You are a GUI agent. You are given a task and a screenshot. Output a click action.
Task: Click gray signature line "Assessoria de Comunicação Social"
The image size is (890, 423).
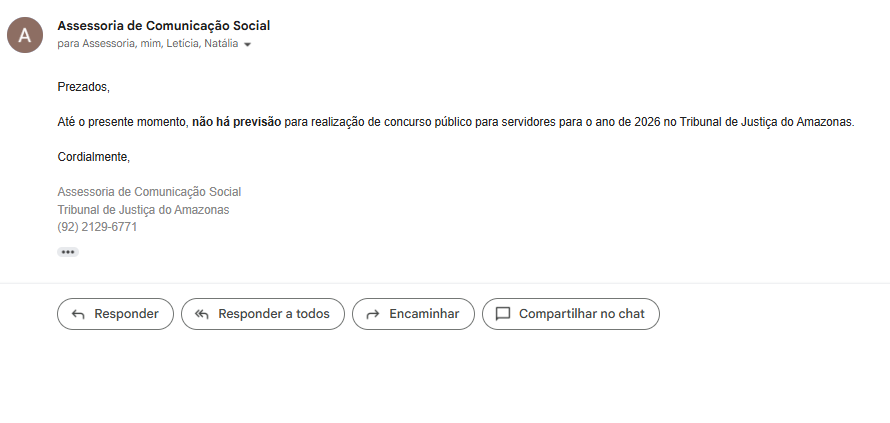(149, 192)
